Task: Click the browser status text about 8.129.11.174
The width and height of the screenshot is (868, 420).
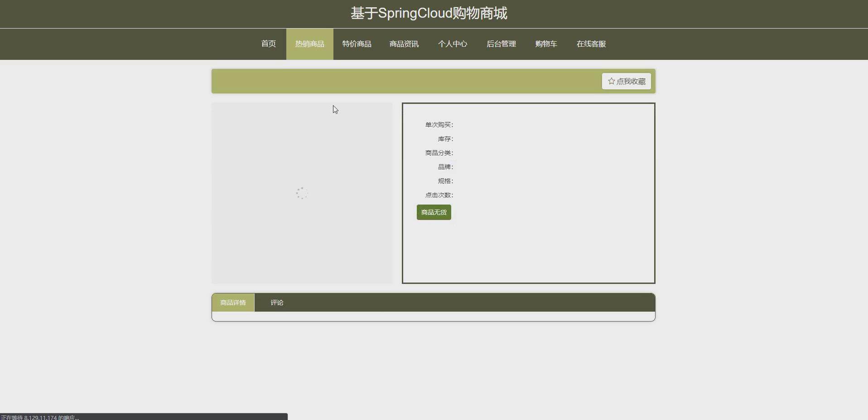Action: point(40,417)
